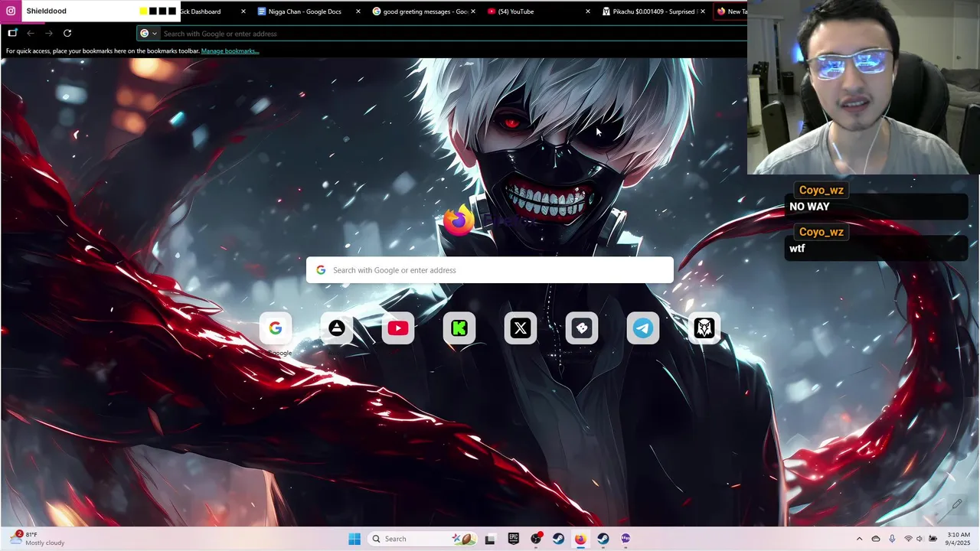Viewport: 980px width, 551px height.
Task: Open the weather widget showing 81°F
Action: click(37, 539)
